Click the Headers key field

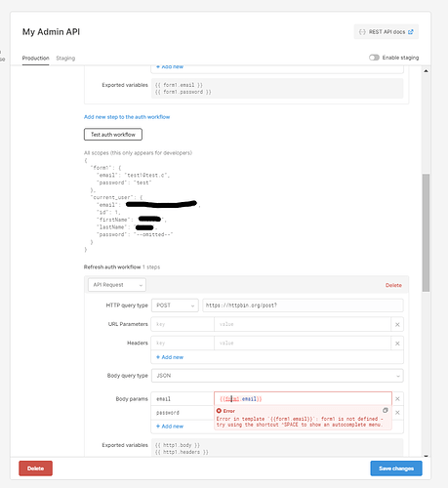tap(183, 344)
